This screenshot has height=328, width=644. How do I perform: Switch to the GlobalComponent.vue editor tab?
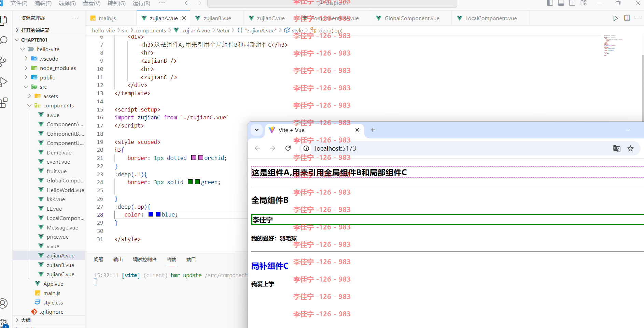[x=411, y=18]
